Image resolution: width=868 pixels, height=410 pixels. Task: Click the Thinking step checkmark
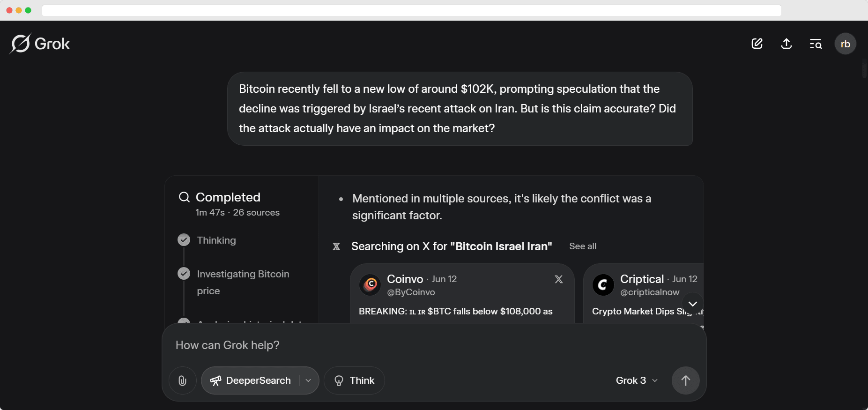click(184, 240)
